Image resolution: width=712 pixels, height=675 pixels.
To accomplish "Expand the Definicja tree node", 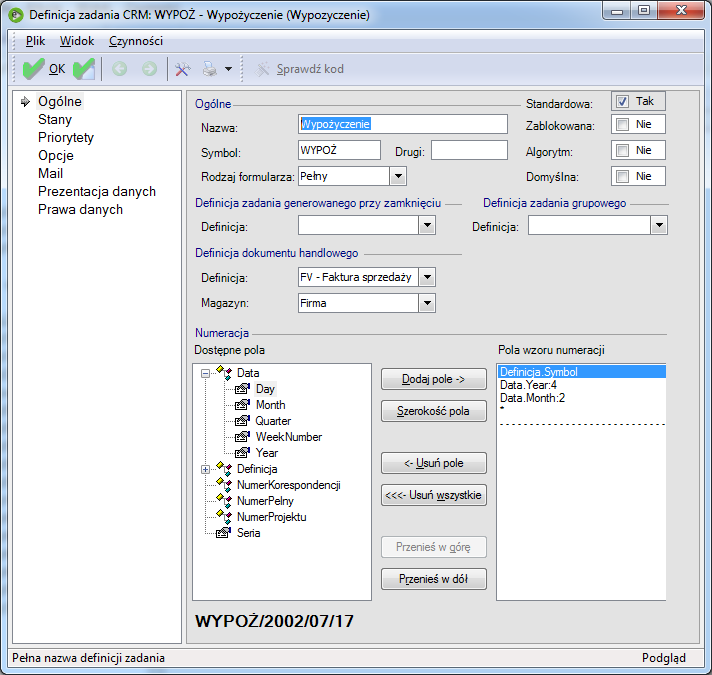I will click(205, 469).
